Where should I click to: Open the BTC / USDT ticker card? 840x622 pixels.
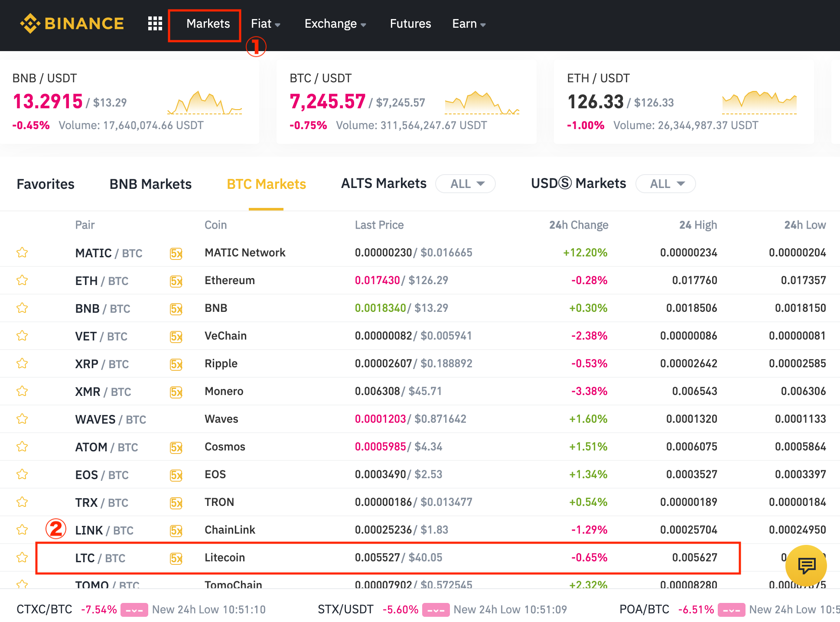(x=407, y=102)
